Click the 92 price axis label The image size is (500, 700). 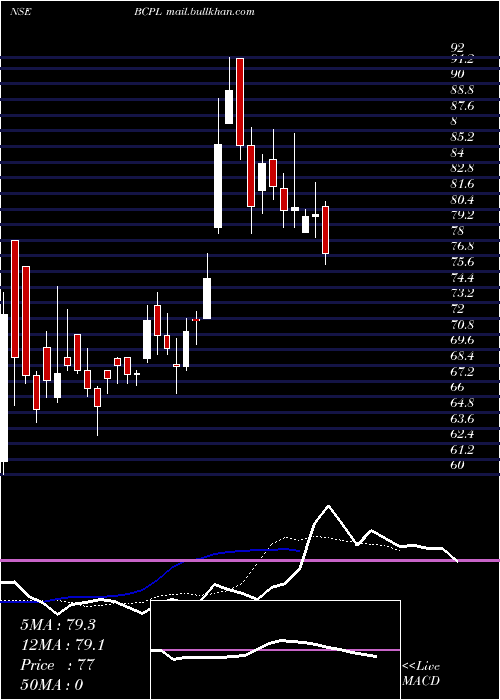(x=458, y=47)
